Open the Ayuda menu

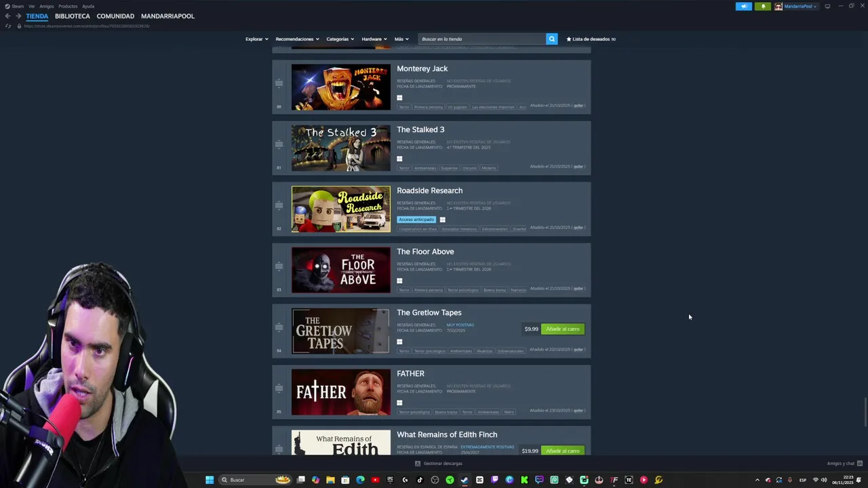click(88, 6)
